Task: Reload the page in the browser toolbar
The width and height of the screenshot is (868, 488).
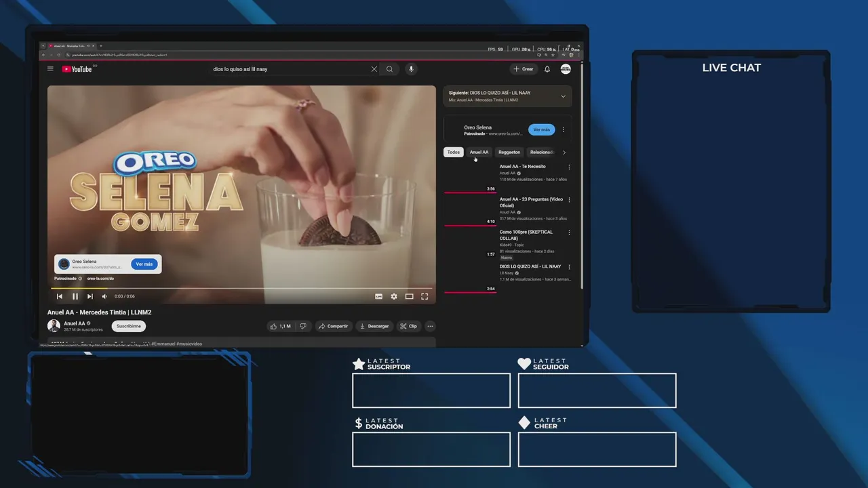Action: click(58, 55)
